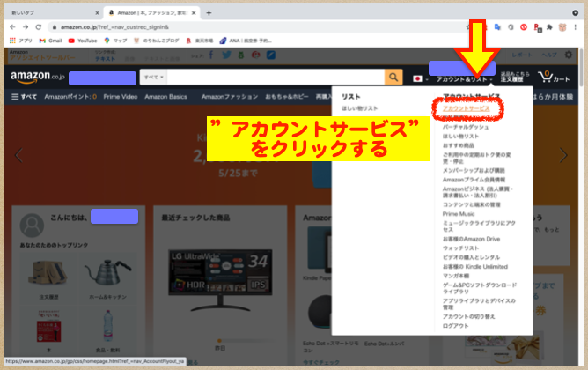Viewport: 588px width, 370px height.
Task: Click ほしい物リスト under リスト heading
Action: click(359, 108)
